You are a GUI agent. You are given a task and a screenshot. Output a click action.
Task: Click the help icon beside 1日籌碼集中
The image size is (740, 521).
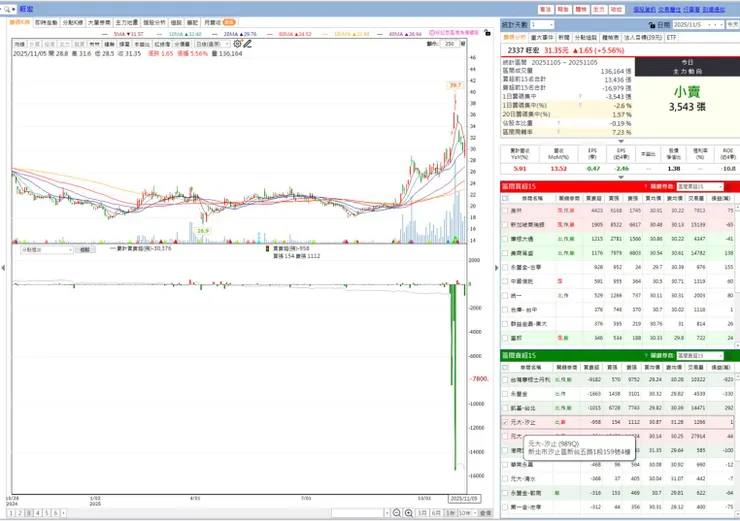[580, 96]
